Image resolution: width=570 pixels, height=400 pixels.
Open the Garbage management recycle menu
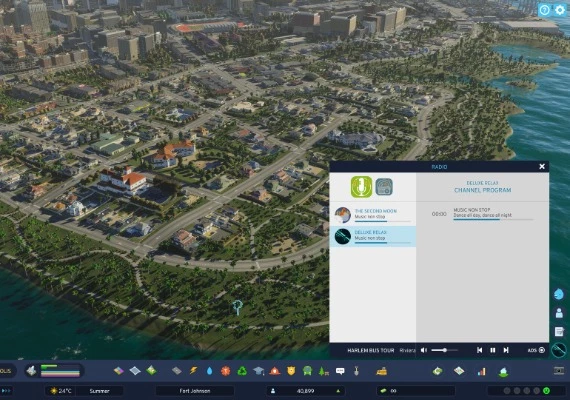(242, 371)
